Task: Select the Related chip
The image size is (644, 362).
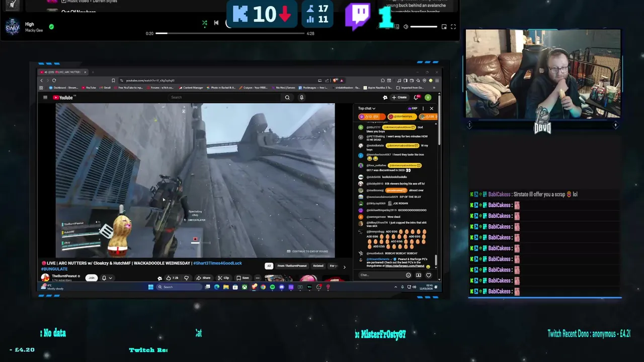Action: (318, 266)
